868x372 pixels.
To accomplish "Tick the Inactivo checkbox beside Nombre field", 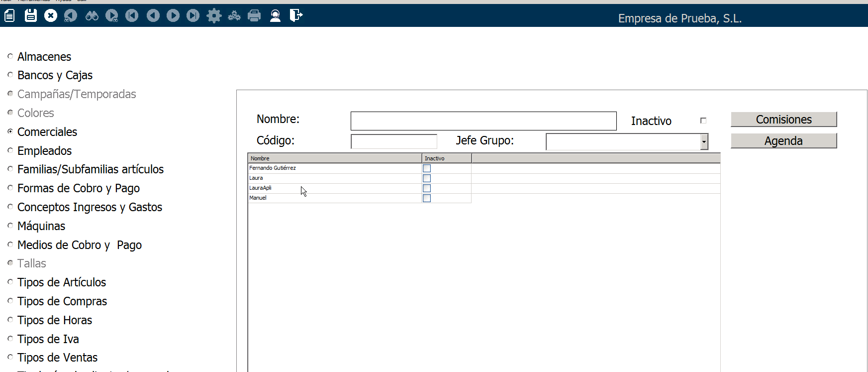I will point(703,121).
